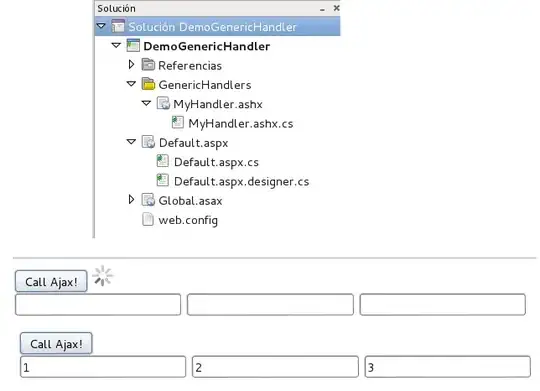Click the Referencias folder icon

(x=148, y=65)
